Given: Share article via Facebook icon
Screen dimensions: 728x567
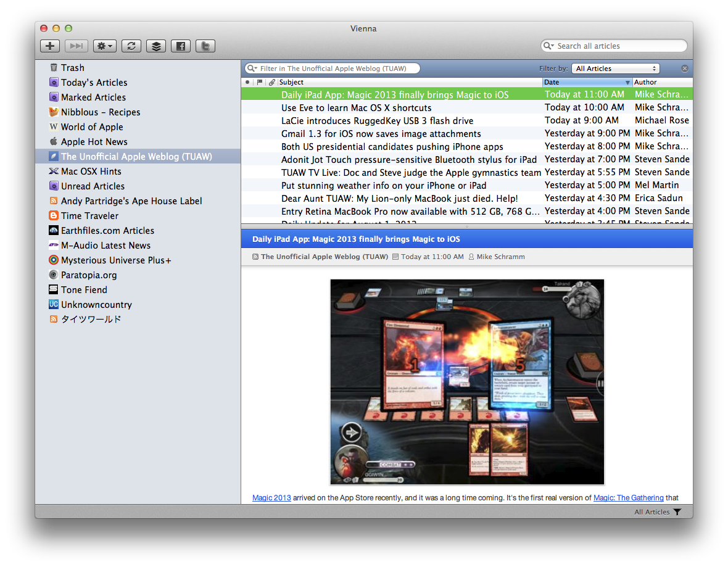Looking at the screenshot, I should (x=181, y=46).
